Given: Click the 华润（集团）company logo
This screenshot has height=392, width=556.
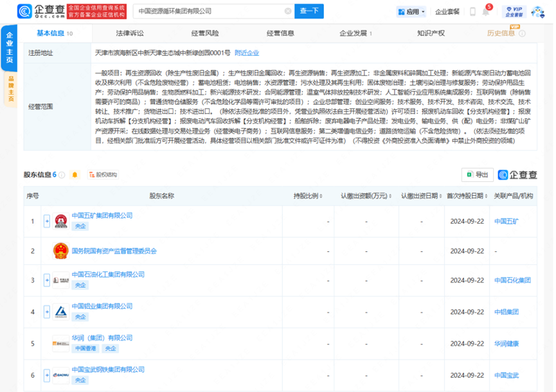Looking at the screenshot, I should 60,343.
